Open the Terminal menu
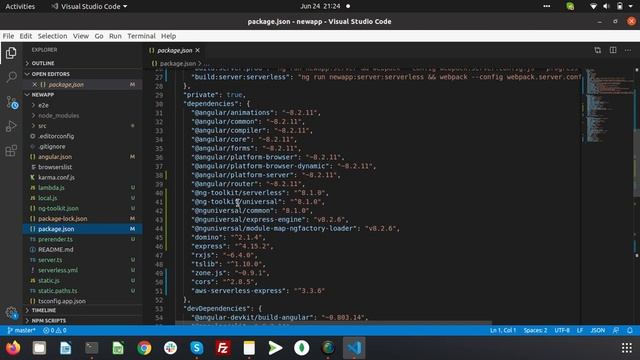This screenshot has height=360, width=640. point(141,36)
